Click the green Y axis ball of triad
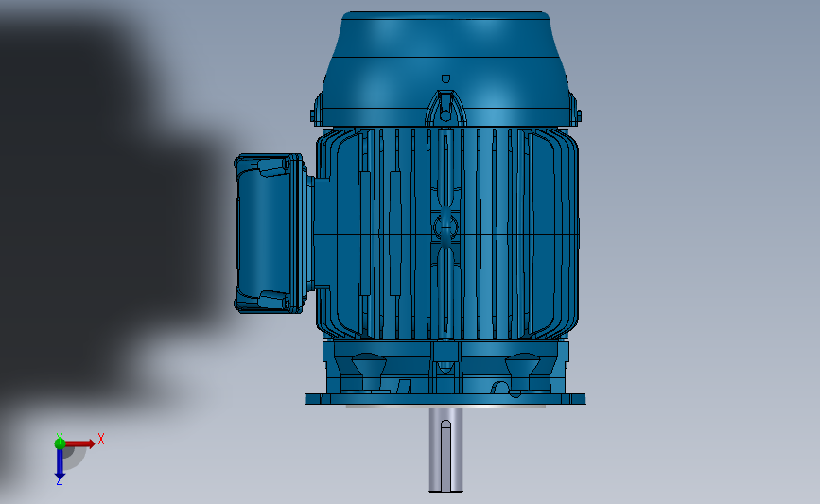Viewport: 820px width, 504px height. click(60, 443)
